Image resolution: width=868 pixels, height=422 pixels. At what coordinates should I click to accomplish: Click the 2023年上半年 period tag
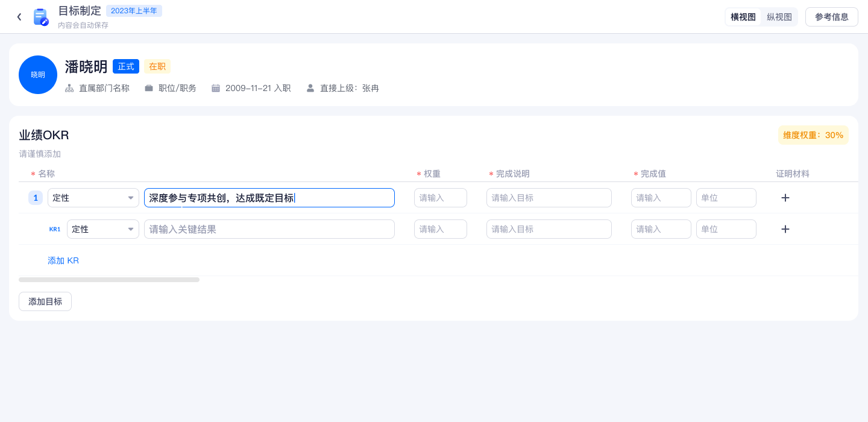134,11
